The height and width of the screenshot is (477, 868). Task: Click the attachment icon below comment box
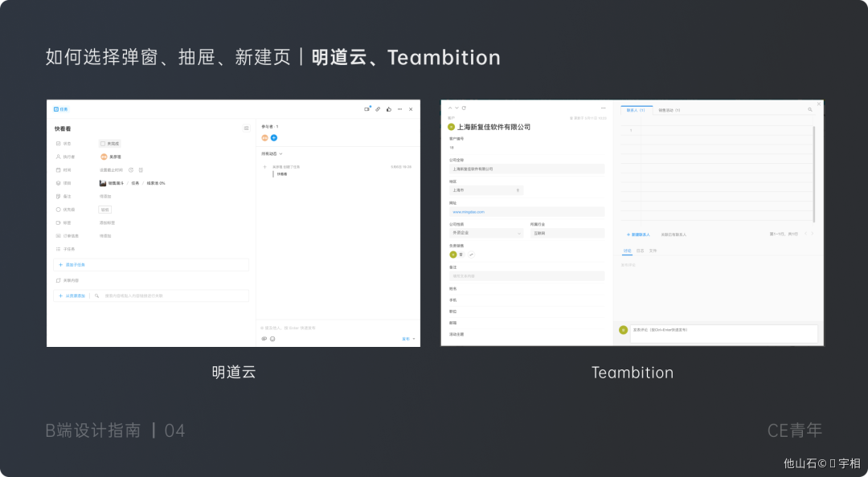coord(264,339)
